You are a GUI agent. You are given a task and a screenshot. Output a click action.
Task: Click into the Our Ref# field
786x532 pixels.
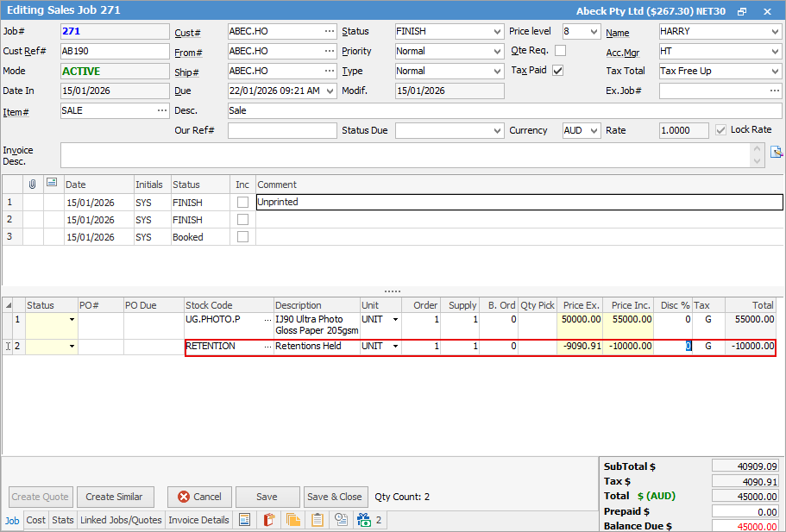click(x=282, y=131)
